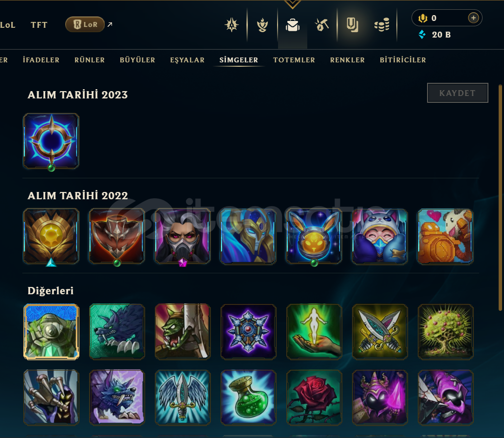Select the blue compass 2023 summoner icon
The image size is (504, 438).
click(x=51, y=141)
